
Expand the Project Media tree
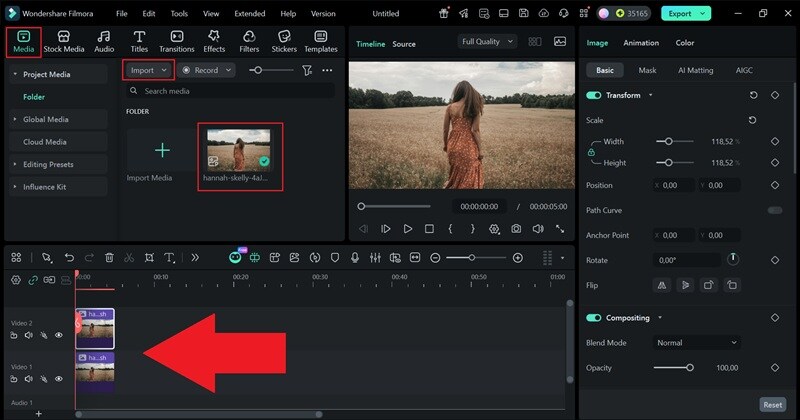(15, 75)
